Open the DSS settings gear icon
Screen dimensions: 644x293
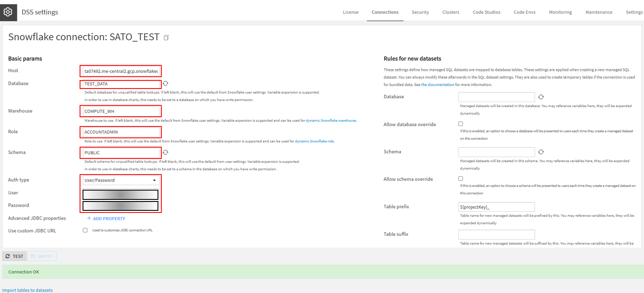[x=8, y=12]
